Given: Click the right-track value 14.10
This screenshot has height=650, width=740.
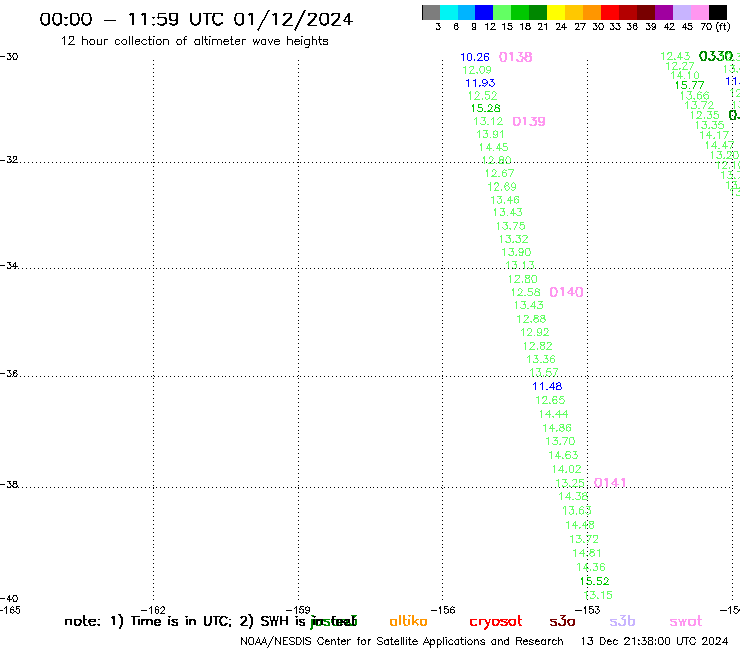Looking at the screenshot, I should (x=685, y=76).
